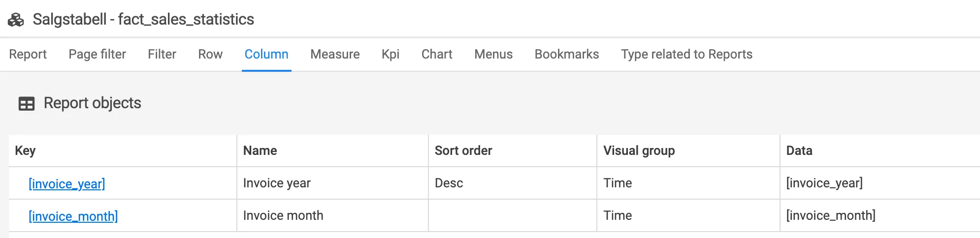
Task: Click the Invoice month name cell
Action: (x=283, y=215)
